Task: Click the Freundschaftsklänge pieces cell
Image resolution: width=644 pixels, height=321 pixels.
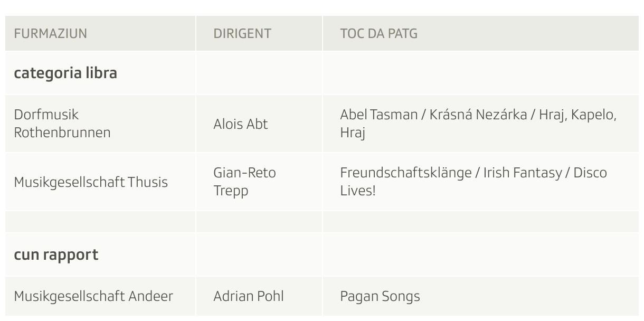Action: pyautogui.click(x=481, y=182)
